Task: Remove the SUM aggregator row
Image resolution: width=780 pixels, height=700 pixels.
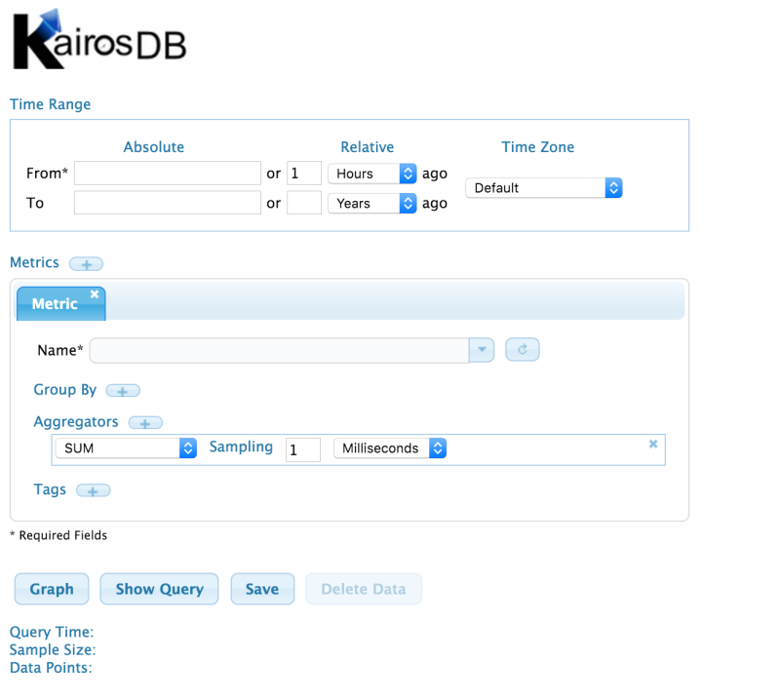Action: tap(653, 444)
